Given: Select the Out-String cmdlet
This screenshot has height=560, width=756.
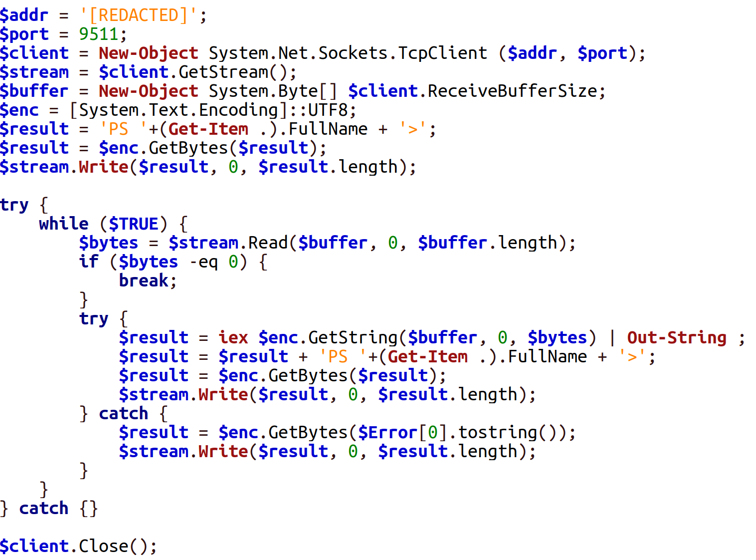Looking at the screenshot, I should pyautogui.click(x=677, y=337).
